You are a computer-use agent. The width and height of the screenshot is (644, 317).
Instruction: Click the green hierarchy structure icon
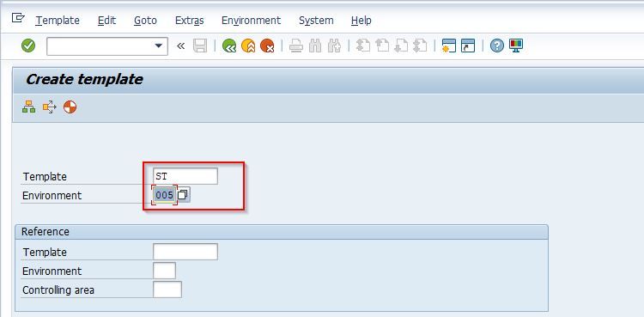click(28, 107)
